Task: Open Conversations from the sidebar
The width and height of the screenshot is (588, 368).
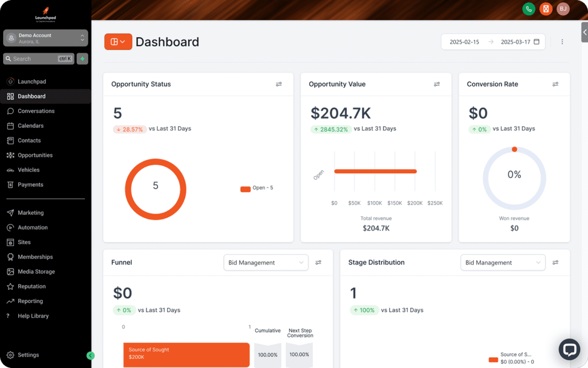Action: (36, 111)
